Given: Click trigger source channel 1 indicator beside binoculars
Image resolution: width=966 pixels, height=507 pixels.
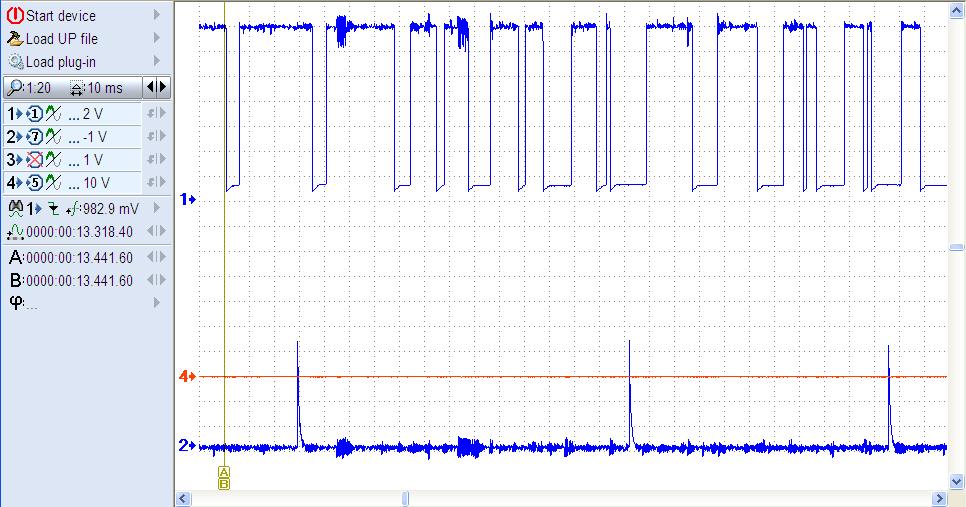Looking at the screenshot, I should click(33, 209).
